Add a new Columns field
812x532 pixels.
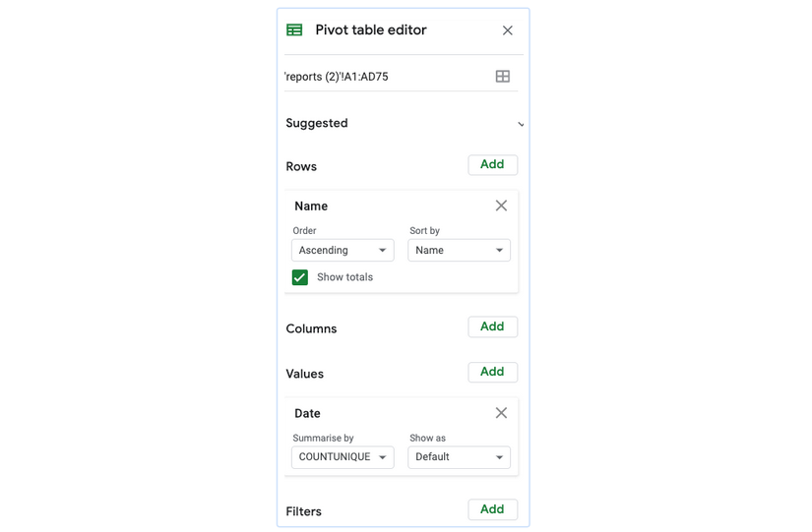492,327
